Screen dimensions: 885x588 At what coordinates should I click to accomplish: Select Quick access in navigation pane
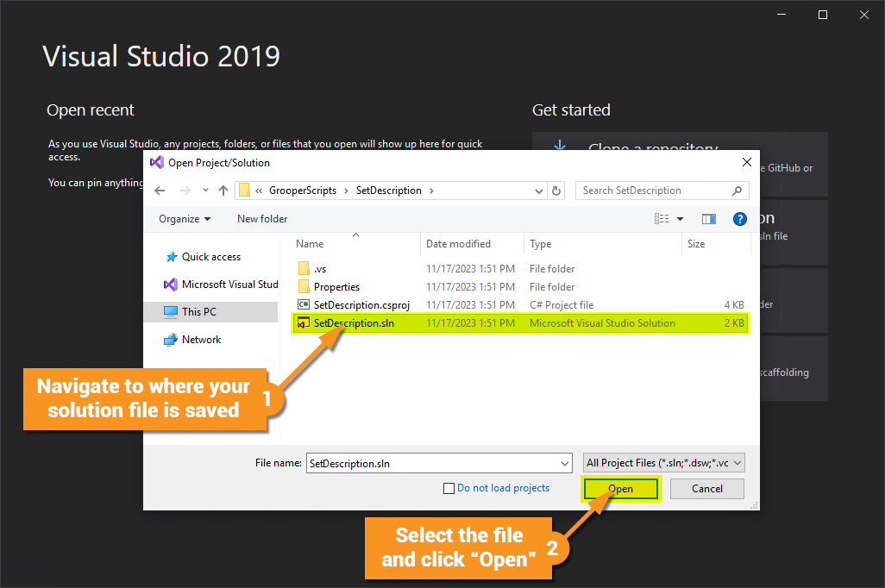(x=210, y=257)
